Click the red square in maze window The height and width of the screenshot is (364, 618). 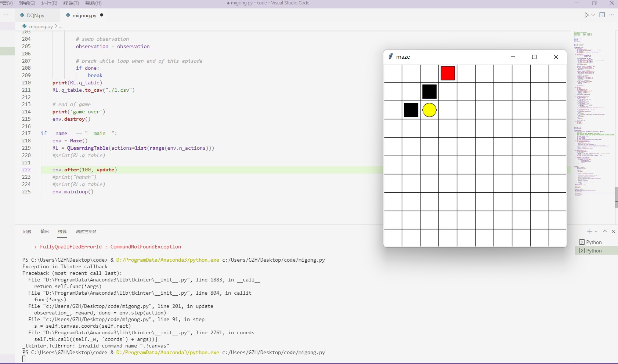coord(448,73)
